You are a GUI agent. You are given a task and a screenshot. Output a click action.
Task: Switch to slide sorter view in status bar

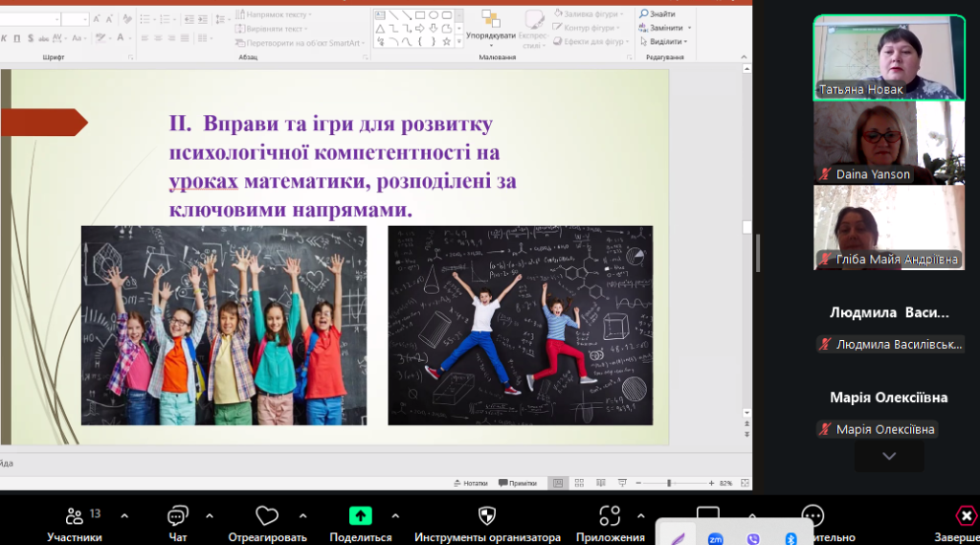point(579,484)
